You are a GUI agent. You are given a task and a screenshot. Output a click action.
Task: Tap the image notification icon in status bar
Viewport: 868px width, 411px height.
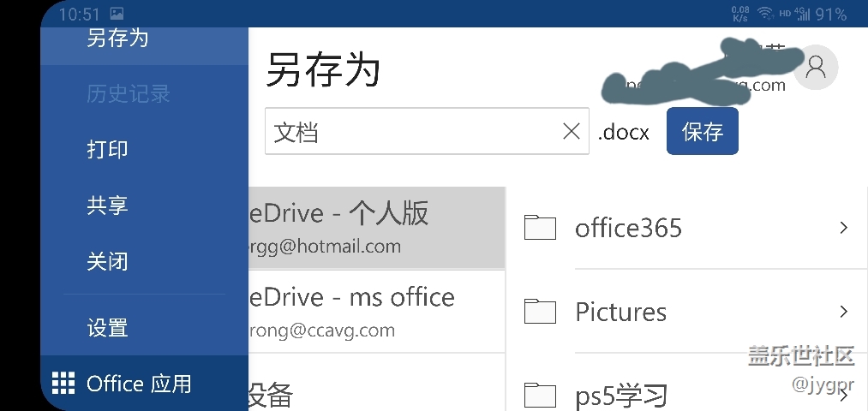(117, 14)
